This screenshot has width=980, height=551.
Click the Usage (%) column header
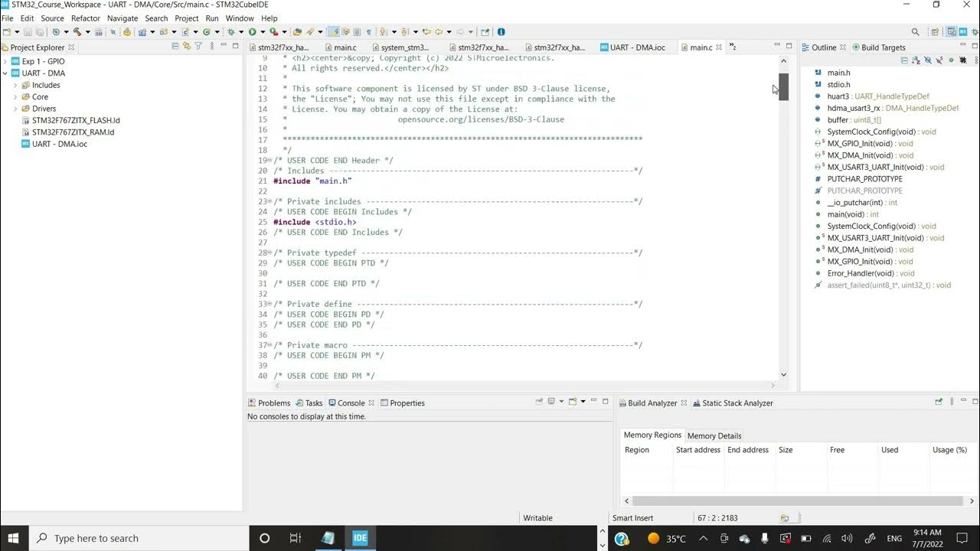[x=949, y=450]
